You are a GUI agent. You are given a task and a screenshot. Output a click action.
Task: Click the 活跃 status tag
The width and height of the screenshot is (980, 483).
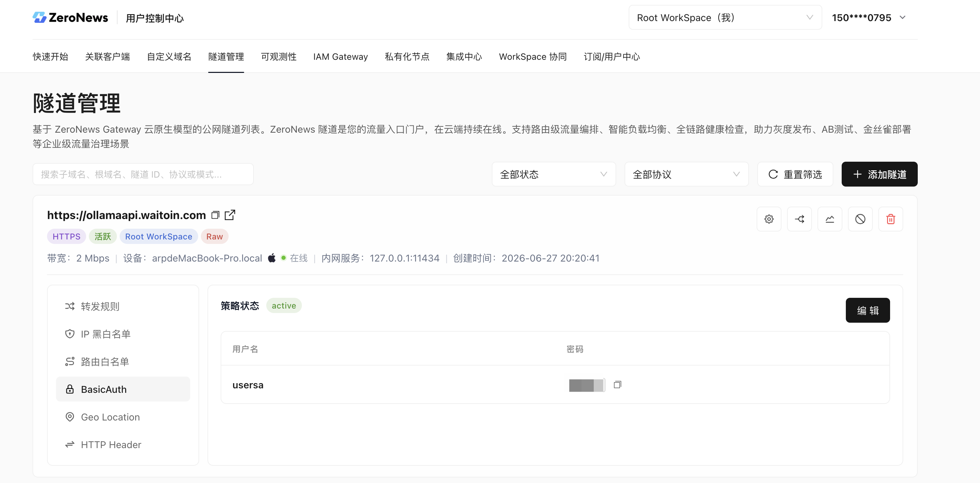point(103,236)
